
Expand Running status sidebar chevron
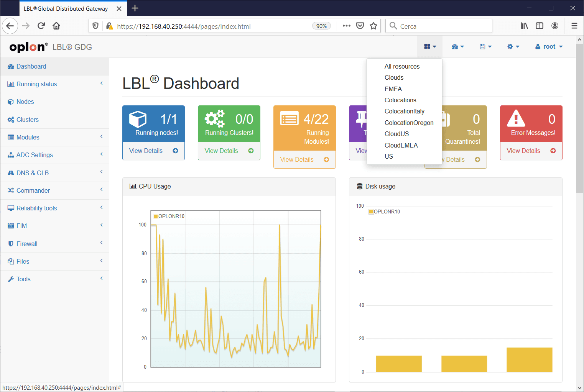pyautogui.click(x=102, y=83)
